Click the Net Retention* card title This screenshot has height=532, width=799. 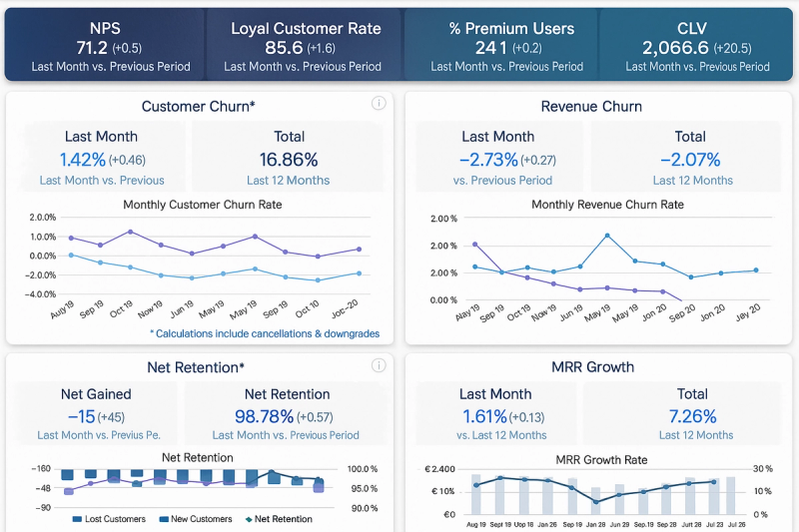pos(196,367)
